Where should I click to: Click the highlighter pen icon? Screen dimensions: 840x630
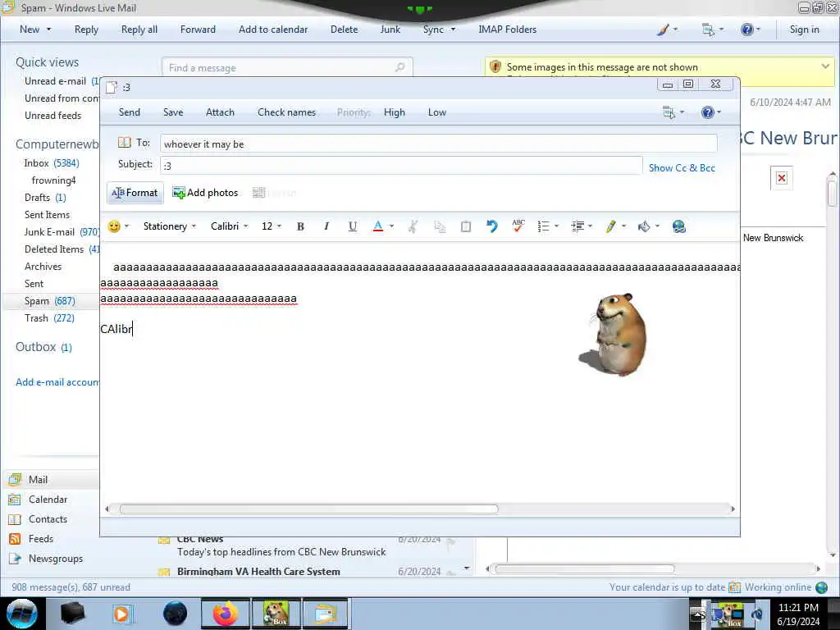point(610,226)
